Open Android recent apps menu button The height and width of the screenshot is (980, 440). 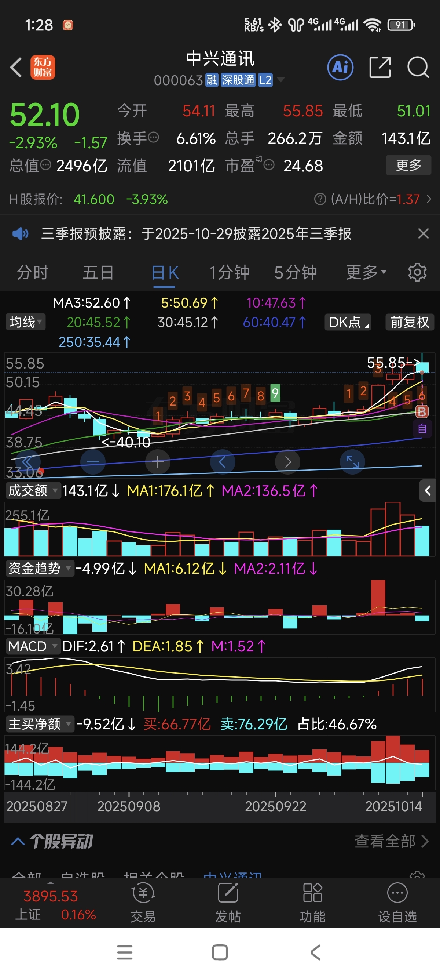tap(125, 952)
